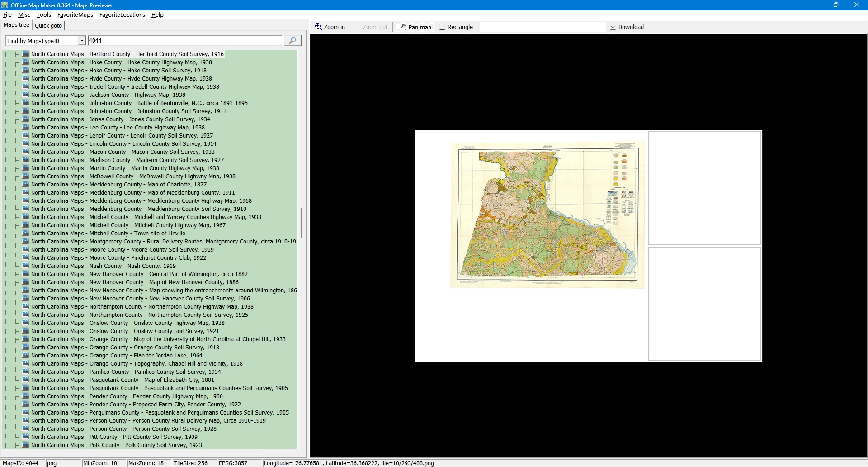The image size is (868, 467).
Task: Switch to the Quick goto tab
Action: pos(48,26)
